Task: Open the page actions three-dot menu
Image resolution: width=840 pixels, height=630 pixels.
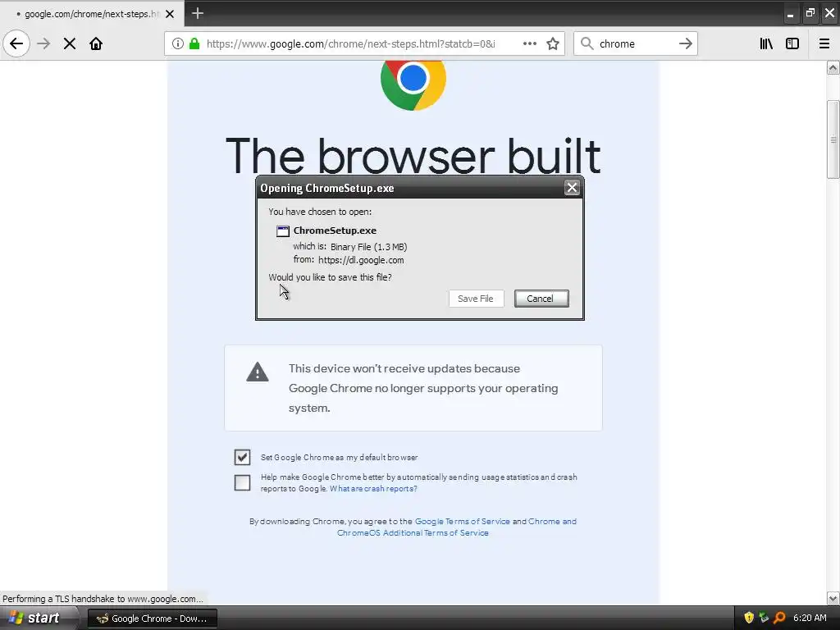Action: pos(530,43)
